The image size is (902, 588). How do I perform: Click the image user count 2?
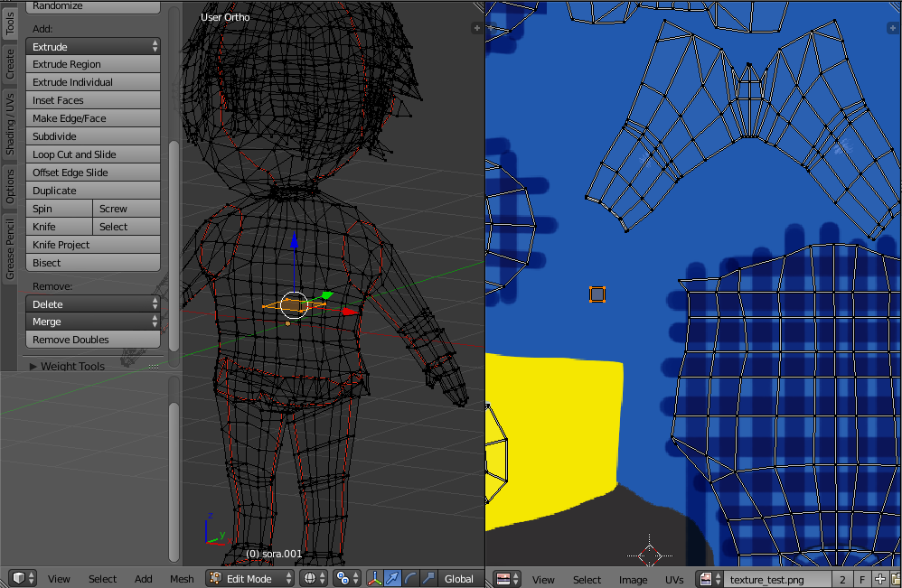click(842, 579)
